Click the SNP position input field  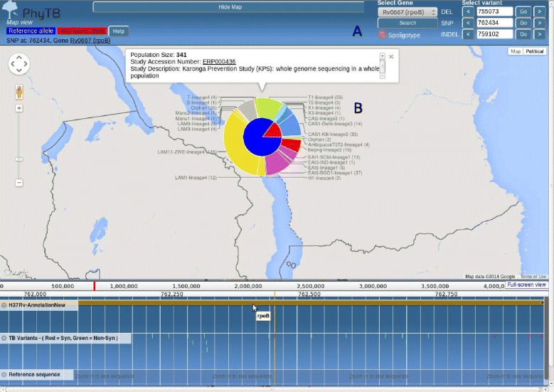click(495, 23)
